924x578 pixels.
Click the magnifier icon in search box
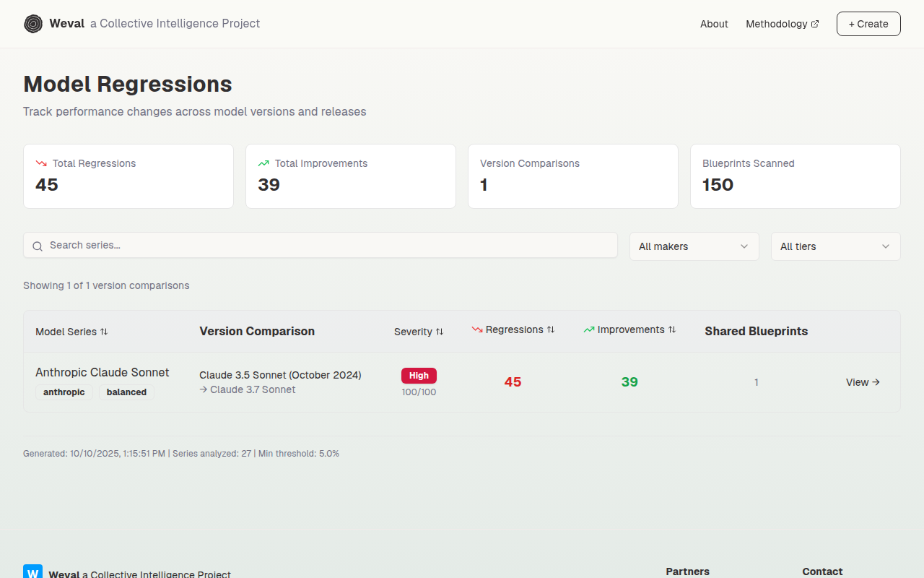(x=38, y=246)
